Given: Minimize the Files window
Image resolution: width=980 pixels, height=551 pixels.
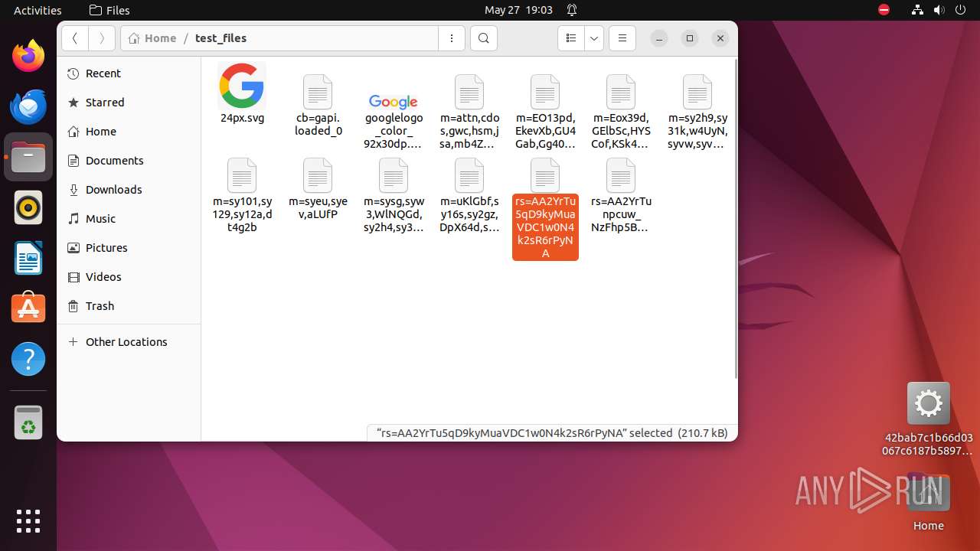Looking at the screenshot, I should point(658,38).
